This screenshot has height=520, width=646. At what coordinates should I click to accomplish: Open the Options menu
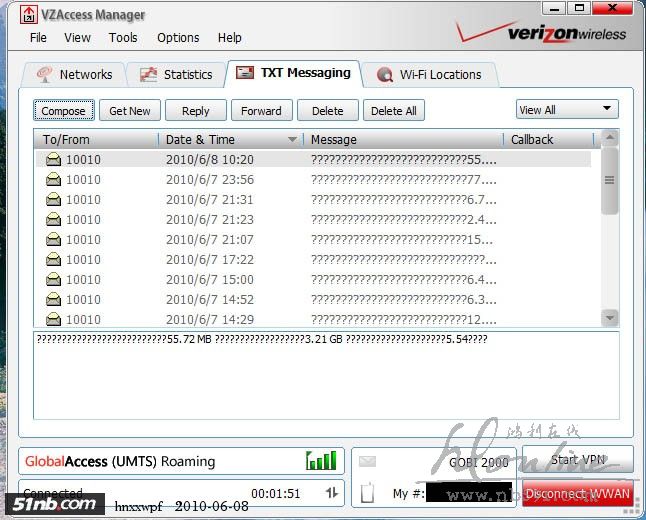point(178,37)
